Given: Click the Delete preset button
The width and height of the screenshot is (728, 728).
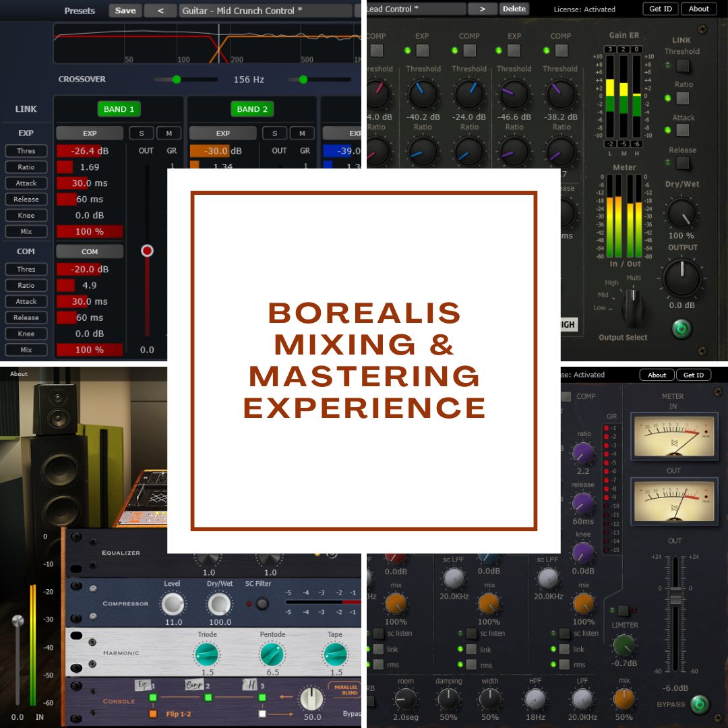Looking at the screenshot, I should [514, 9].
